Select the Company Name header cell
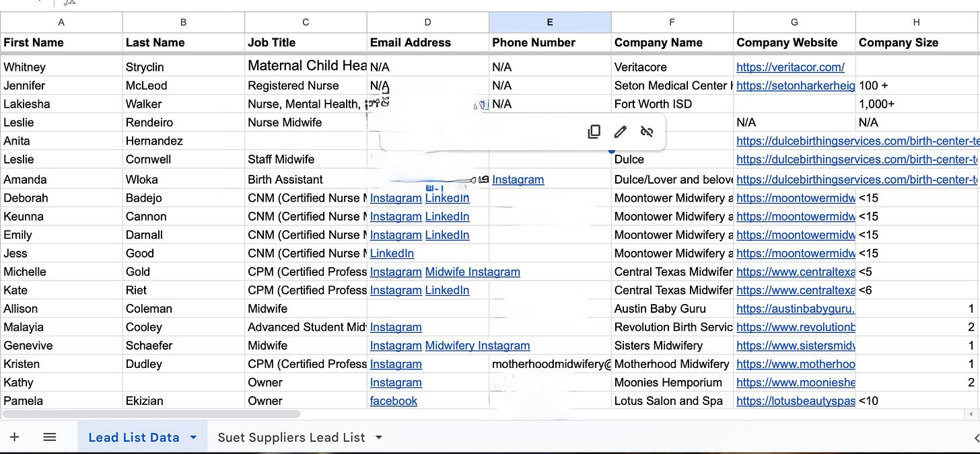Image resolution: width=980 pixels, height=454 pixels. click(x=672, y=42)
